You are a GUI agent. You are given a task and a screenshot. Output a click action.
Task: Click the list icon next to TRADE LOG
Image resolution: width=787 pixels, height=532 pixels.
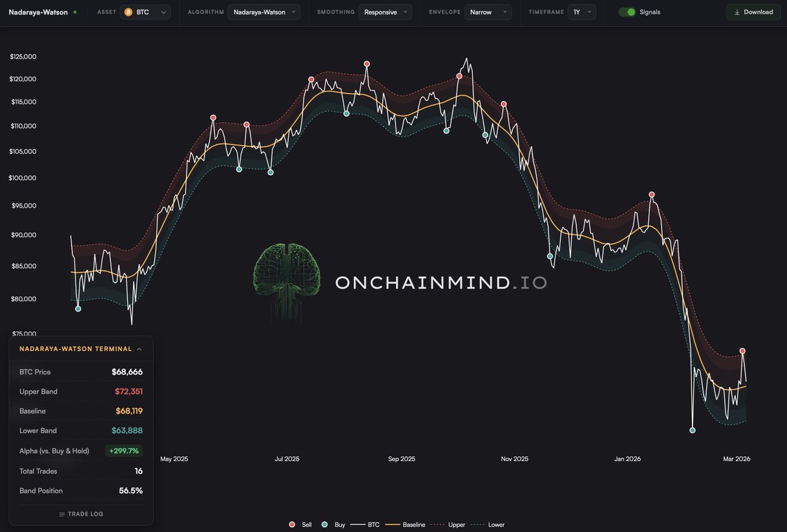pyautogui.click(x=62, y=514)
